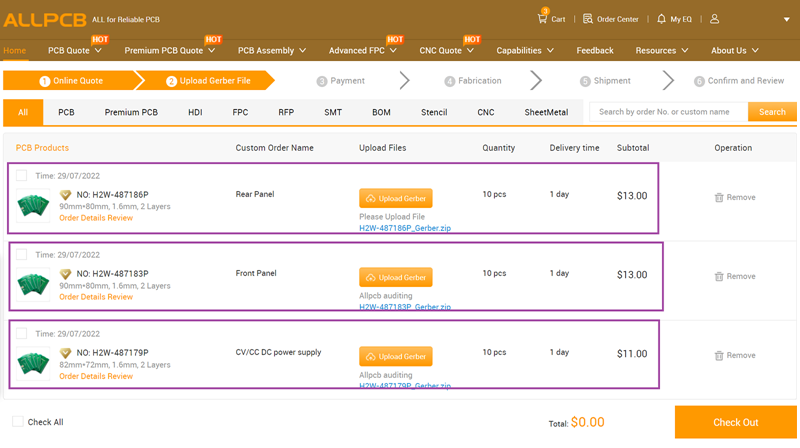Open the Feedback page

(x=595, y=51)
